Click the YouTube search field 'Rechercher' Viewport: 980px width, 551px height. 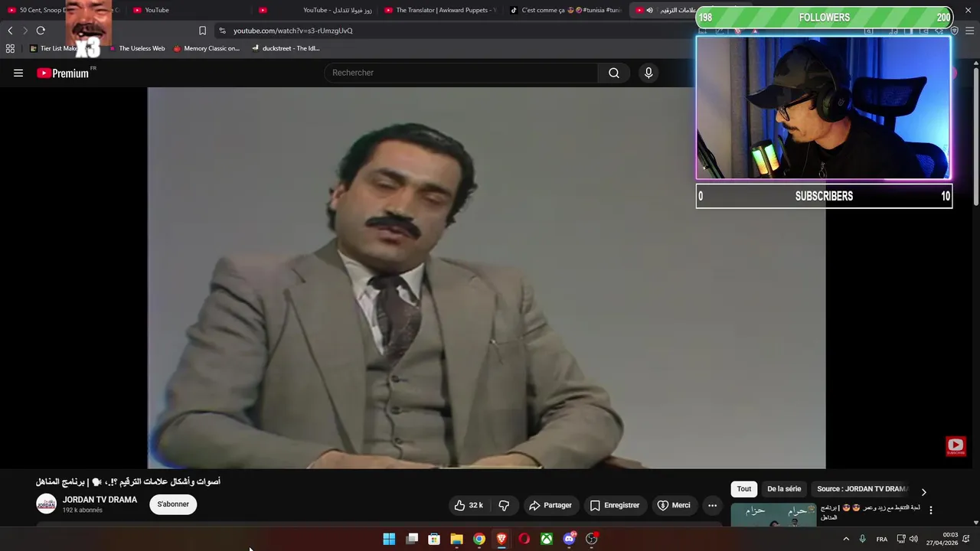click(461, 73)
